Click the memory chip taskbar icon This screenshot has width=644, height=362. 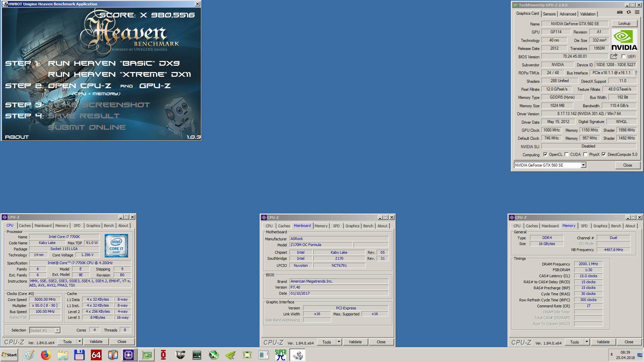(197, 355)
